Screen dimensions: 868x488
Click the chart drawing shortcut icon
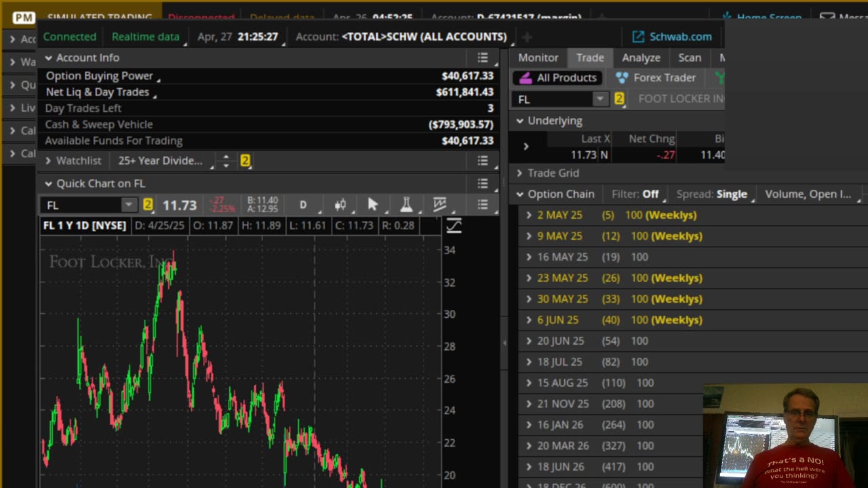454,226
